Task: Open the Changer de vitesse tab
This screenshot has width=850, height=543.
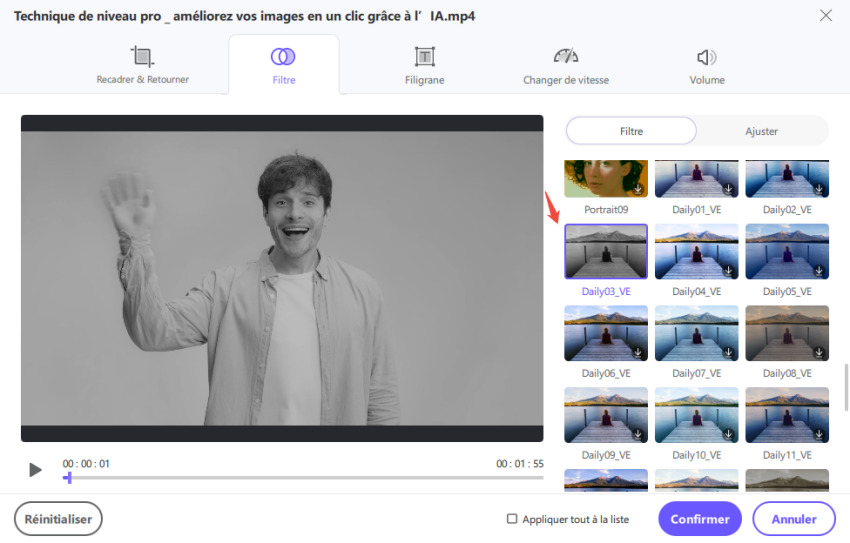Action: tap(565, 65)
